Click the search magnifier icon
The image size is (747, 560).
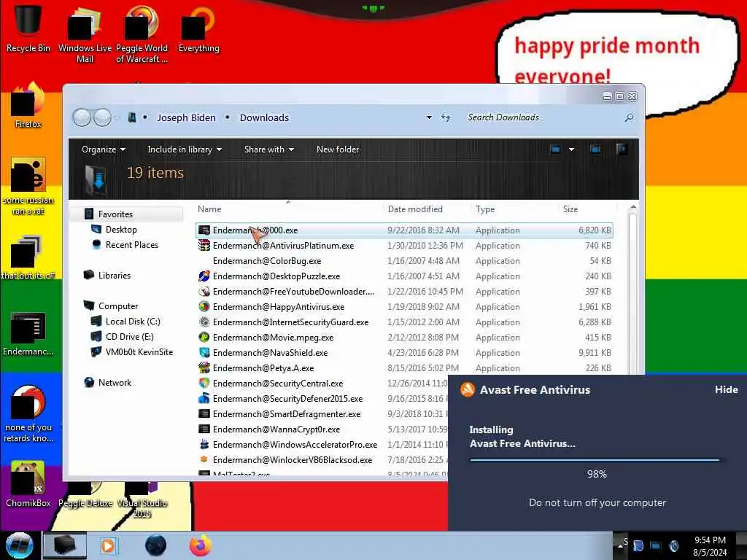(630, 117)
